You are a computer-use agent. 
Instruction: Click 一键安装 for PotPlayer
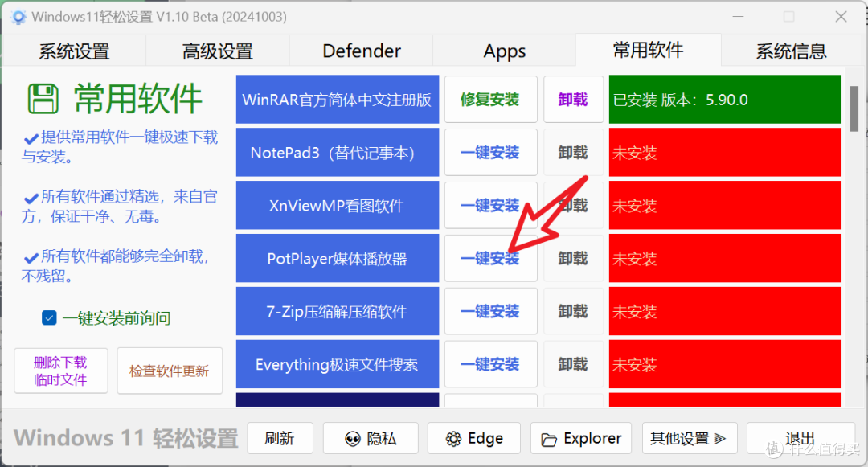pos(490,258)
